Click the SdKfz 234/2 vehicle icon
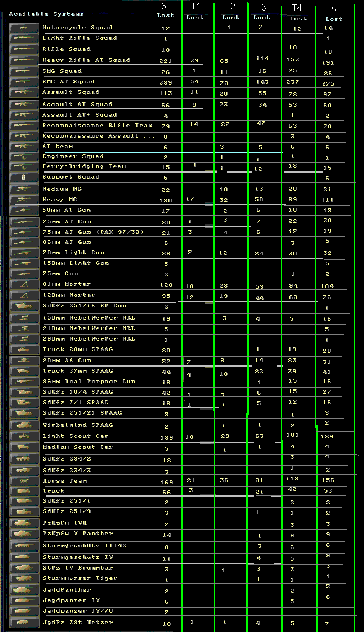Screen dimensions: 364x632 pyautogui.click(x=24, y=459)
